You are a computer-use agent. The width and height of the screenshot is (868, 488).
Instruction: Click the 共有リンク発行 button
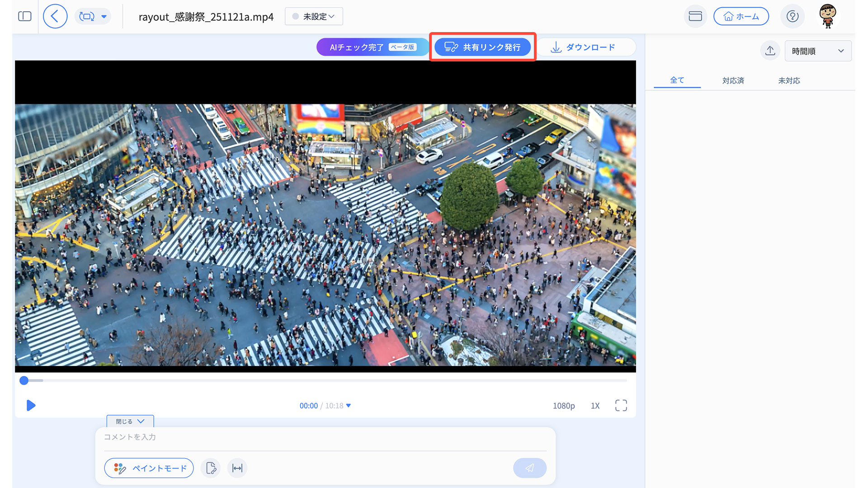[x=482, y=47]
